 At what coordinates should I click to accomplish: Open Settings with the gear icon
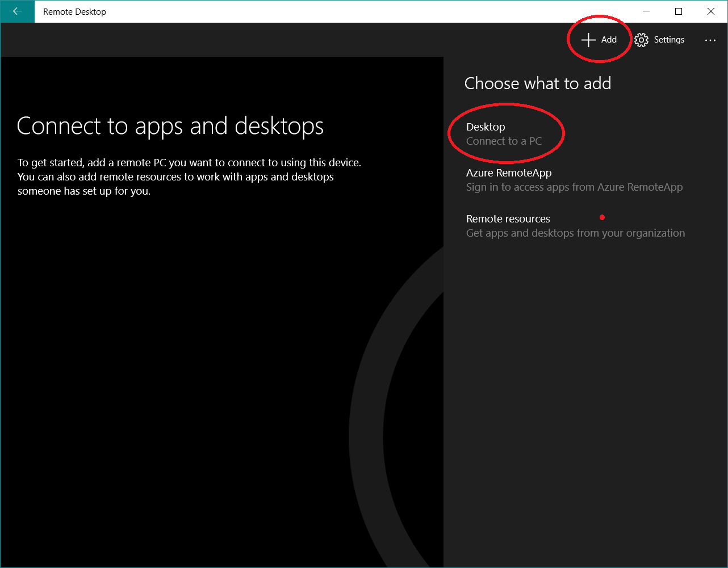(x=659, y=40)
